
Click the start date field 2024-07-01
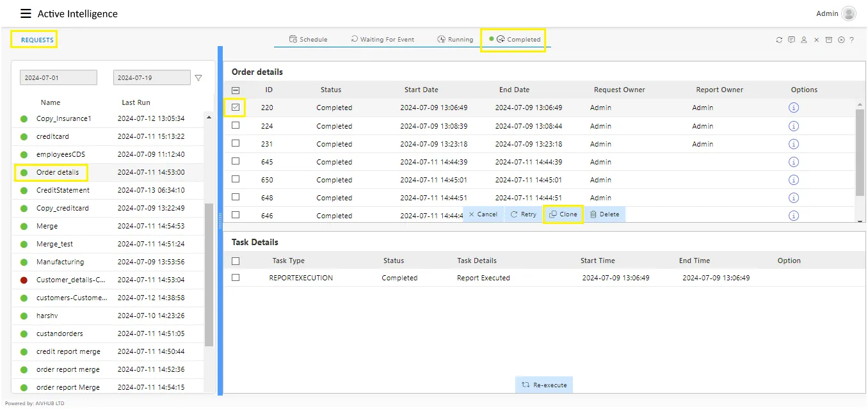coord(58,77)
